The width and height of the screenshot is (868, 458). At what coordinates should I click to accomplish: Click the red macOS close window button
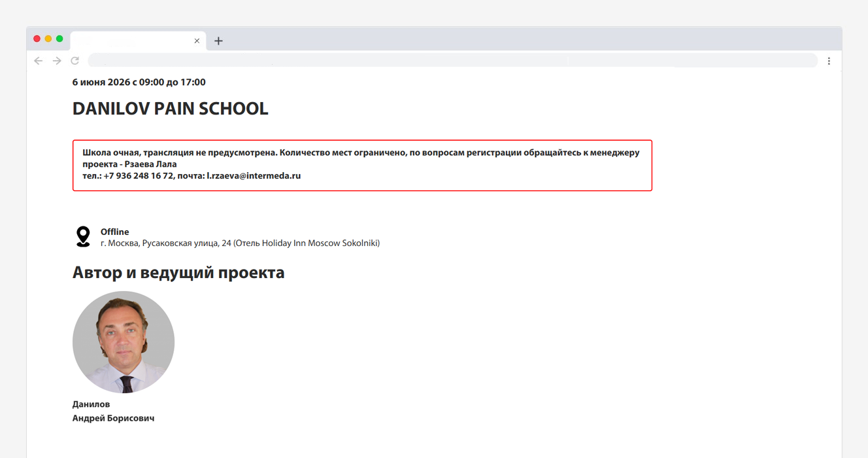37,39
